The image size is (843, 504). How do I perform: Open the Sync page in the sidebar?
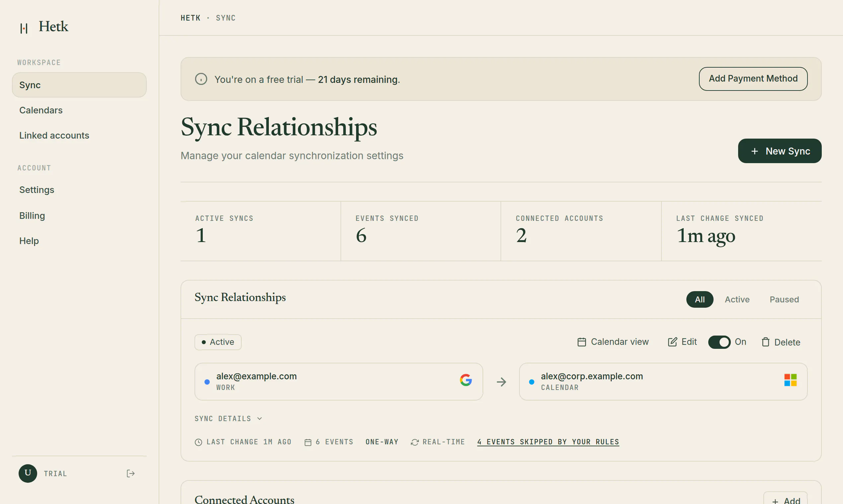tap(79, 85)
